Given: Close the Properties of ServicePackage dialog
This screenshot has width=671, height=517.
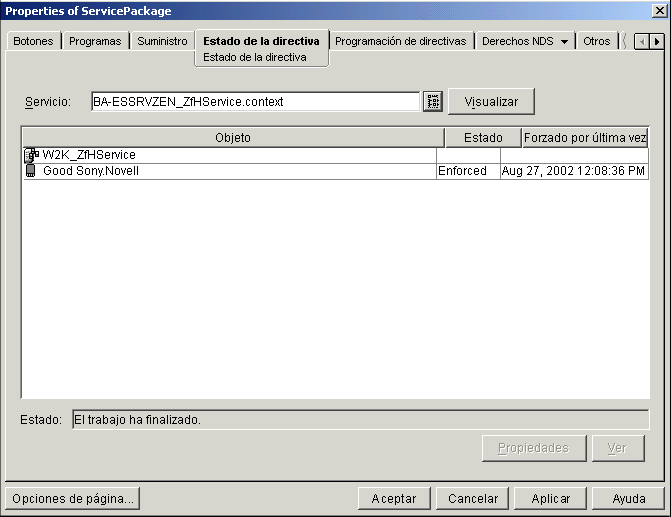Looking at the screenshot, I should point(659,11).
